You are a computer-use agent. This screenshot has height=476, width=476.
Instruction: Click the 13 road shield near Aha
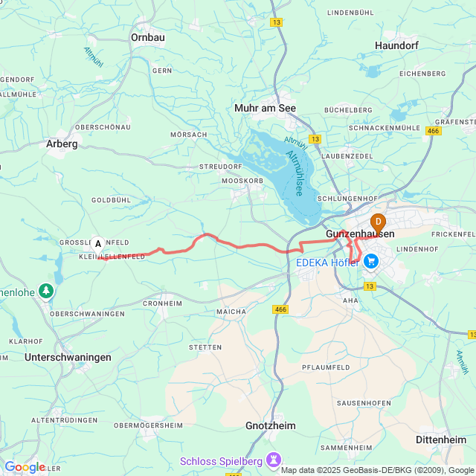pyautogui.click(x=370, y=286)
